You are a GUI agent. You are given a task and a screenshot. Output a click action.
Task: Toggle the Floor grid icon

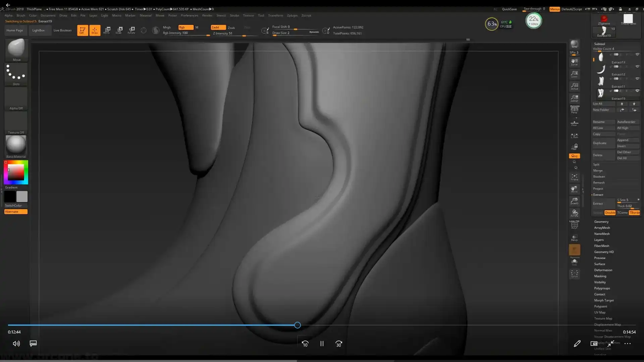point(574,123)
